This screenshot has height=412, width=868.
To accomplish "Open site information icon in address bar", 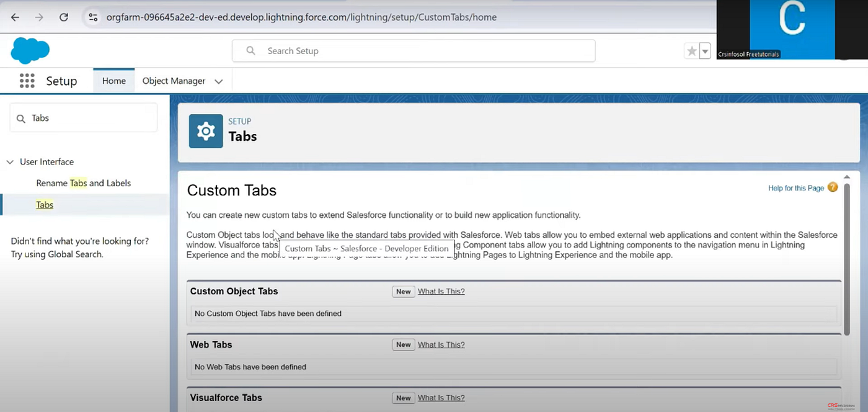I will [x=92, y=17].
